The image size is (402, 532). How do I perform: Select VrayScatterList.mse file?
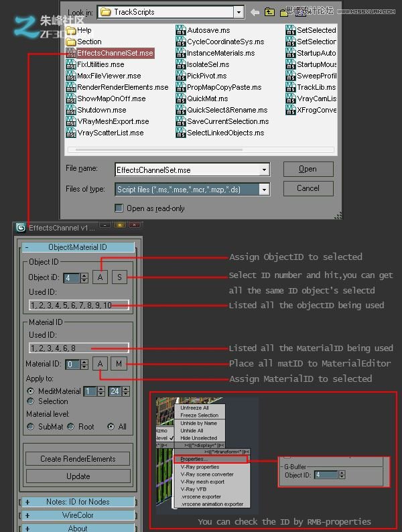click(x=105, y=133)
